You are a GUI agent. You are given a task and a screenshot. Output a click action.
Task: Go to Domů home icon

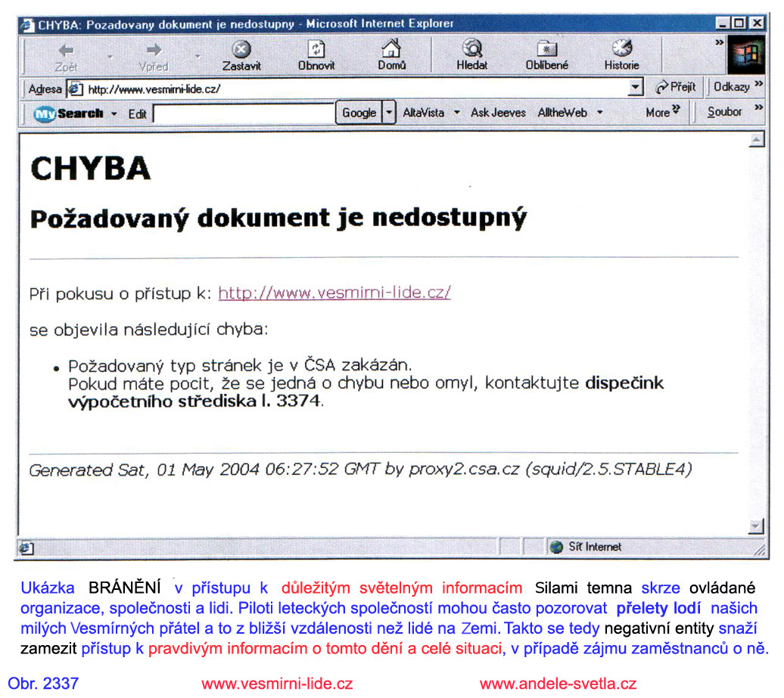(391, 50)
